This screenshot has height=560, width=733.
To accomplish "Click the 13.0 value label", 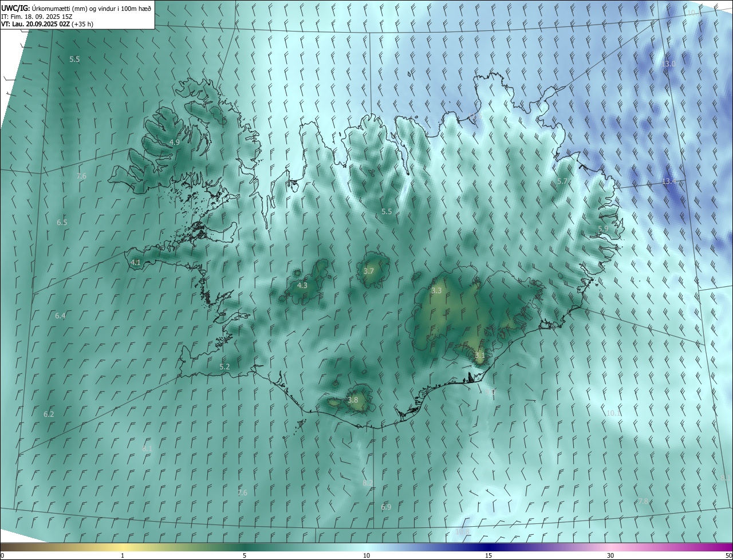I will tap(669, 64).
